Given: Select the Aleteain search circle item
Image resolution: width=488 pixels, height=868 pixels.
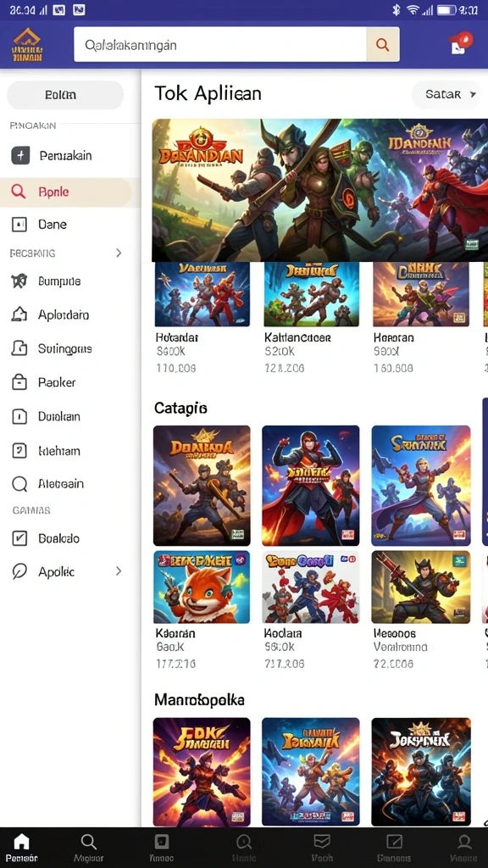Looking at the screenshot, I should tap(64, 484).
